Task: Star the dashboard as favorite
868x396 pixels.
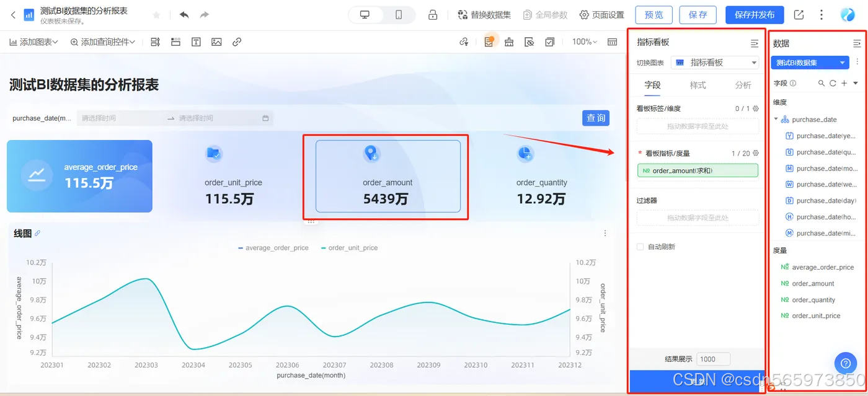Action: (156, 15)
